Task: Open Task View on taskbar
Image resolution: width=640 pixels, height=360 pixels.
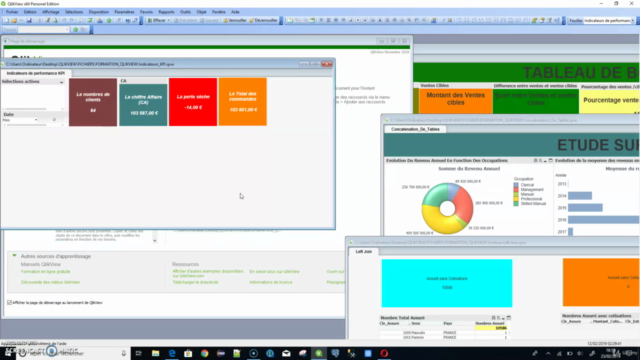Action: pos(138,353)
